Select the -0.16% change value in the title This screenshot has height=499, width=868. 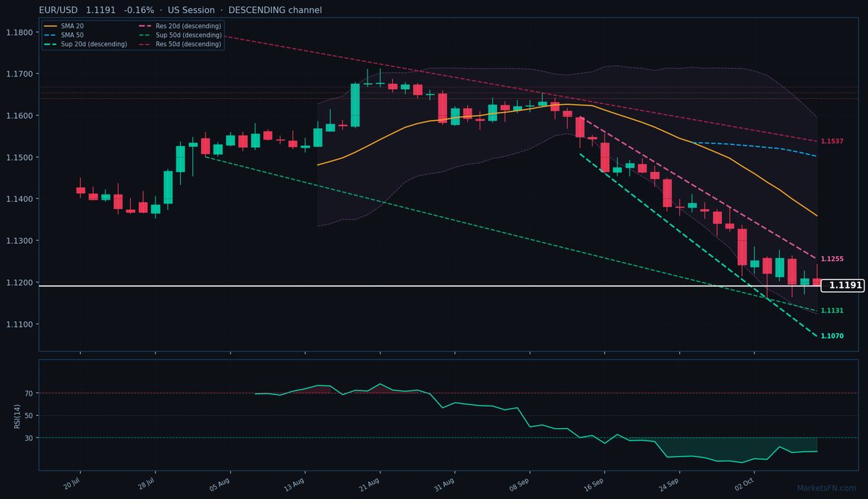pos(139,10)
